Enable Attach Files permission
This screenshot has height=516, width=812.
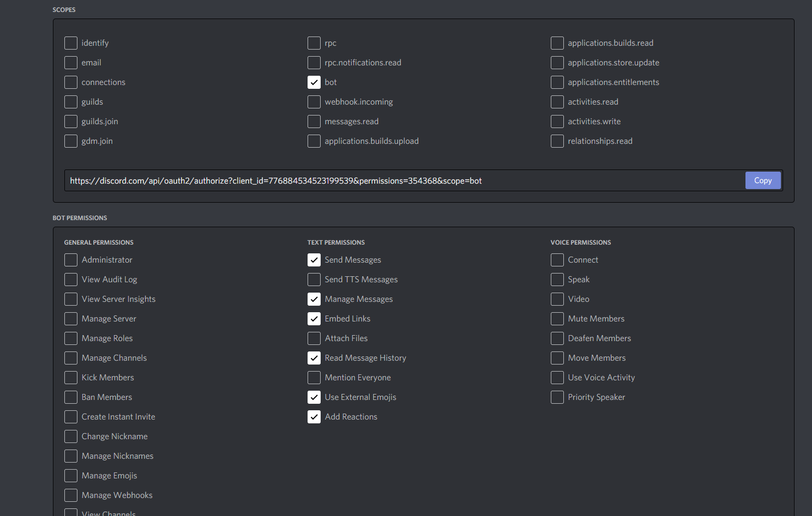click(x=314, y=338)
